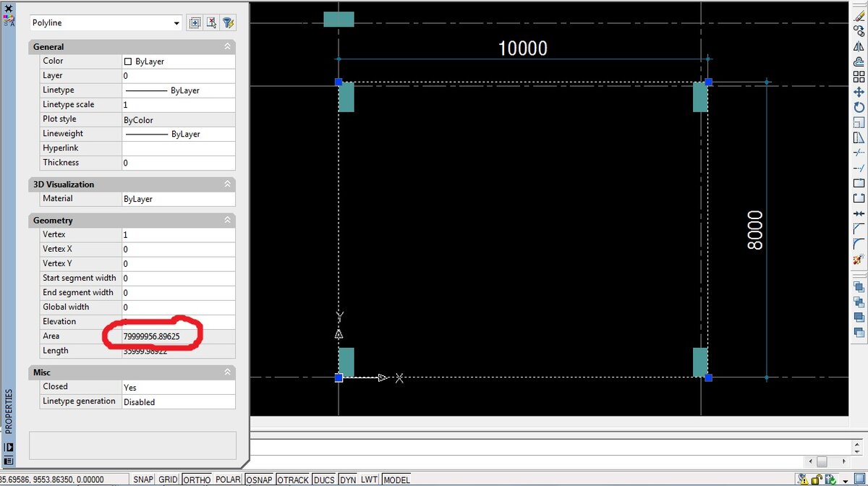Viewport: 868px width, 486px height.
Task: Activate the Mirror tool
Action: pyautogui.click(x=859, y=46)
